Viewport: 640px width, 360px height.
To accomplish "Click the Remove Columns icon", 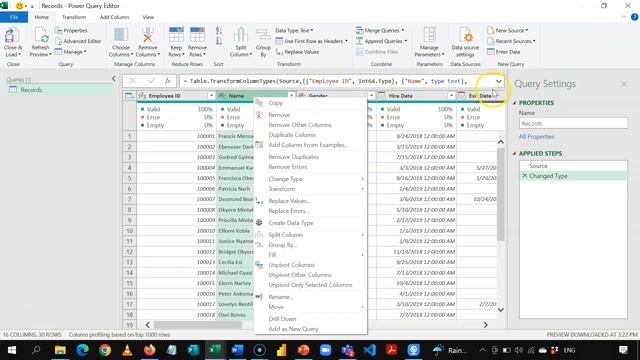I will 147,36.
